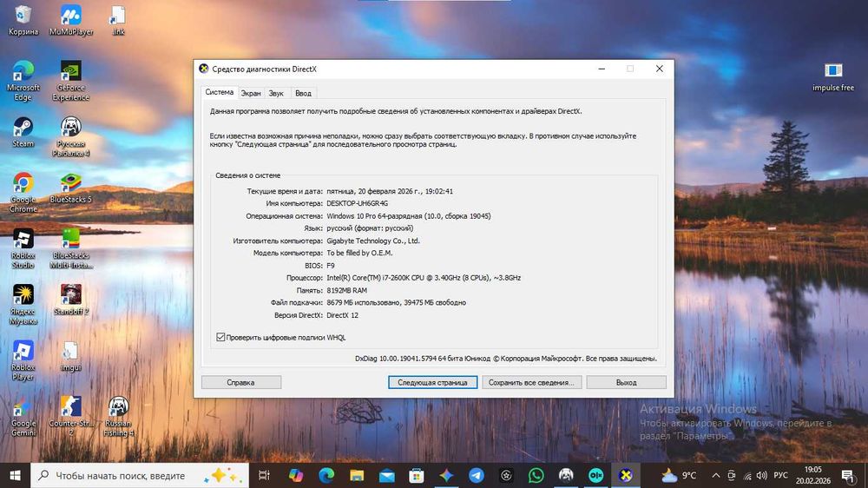
Task: Open the network icon in system tray
Action: coord(747,475)
